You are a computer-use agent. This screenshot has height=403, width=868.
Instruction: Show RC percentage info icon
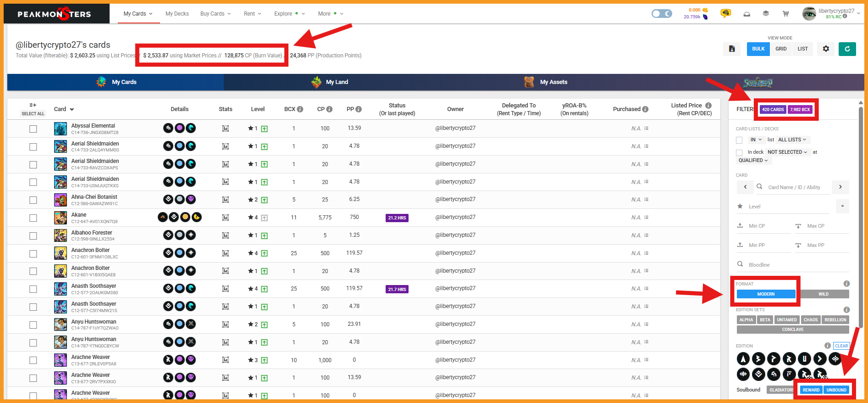(x=845, y=17)
